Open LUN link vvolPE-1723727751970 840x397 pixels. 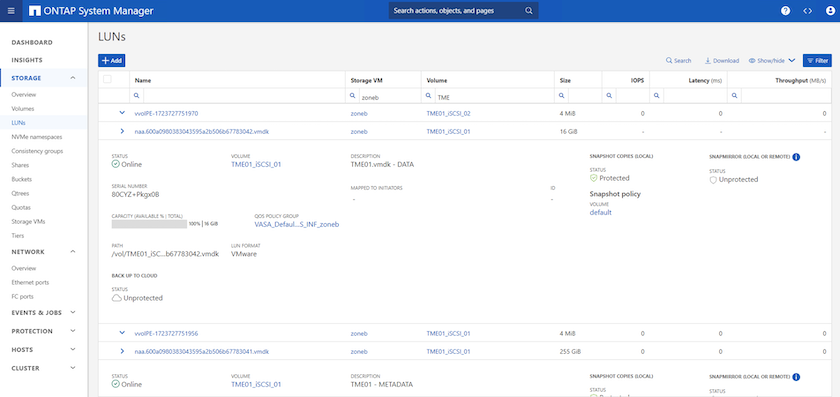(166, 114)
